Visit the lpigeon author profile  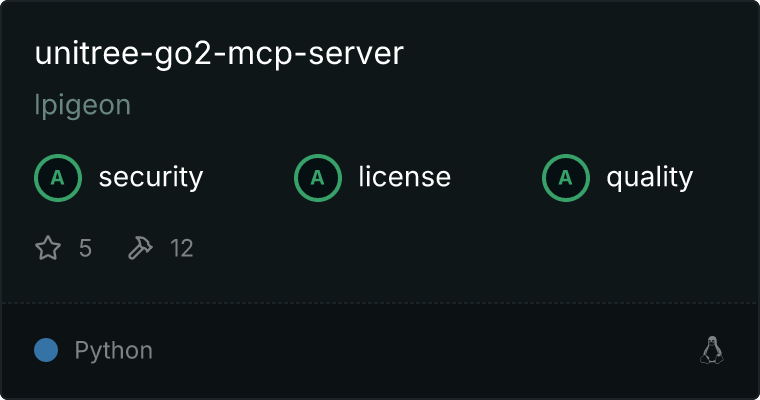click(83, 105)
